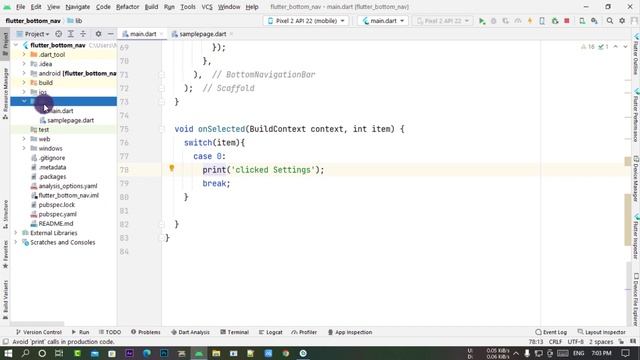Open Android Studio from the taskbar
Image resolution: width=640 pixels, height=360 pixels.
199,353
